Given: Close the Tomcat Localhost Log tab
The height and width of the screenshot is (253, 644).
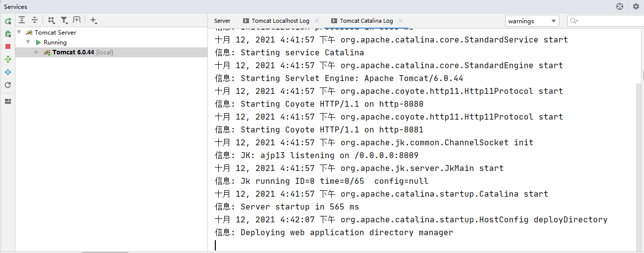Looking at the screenshot, I should click(317, 21).
